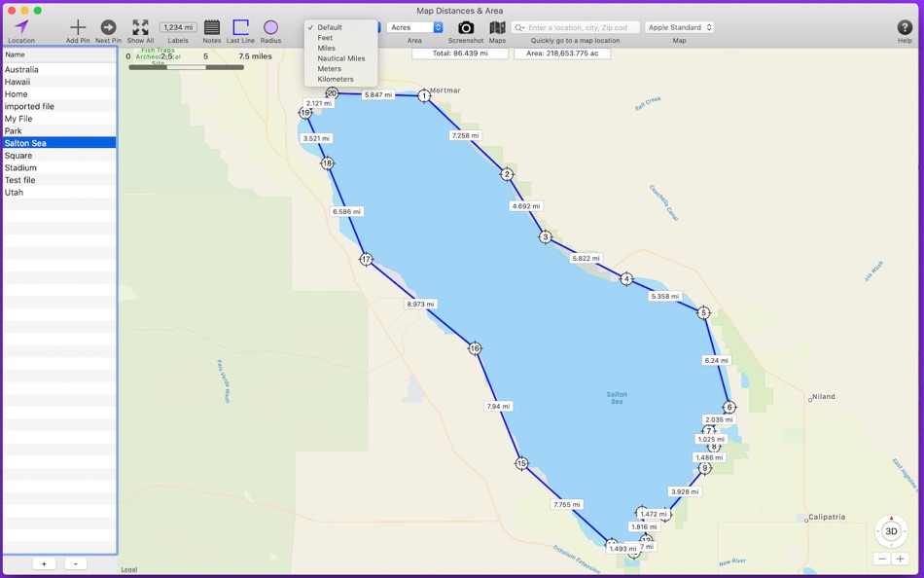Click pin marker 16 on map
Viewport: 924px width, 578px height.
475,348
